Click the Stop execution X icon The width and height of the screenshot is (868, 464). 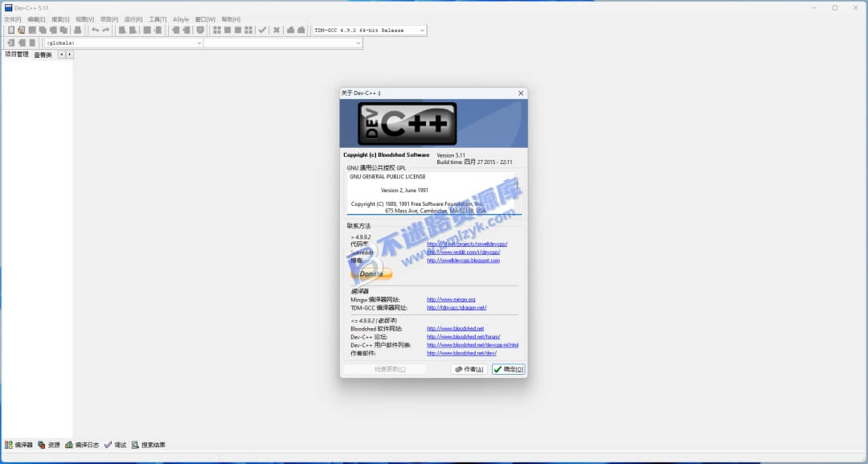pyautogui.click(x=276, y=30)
